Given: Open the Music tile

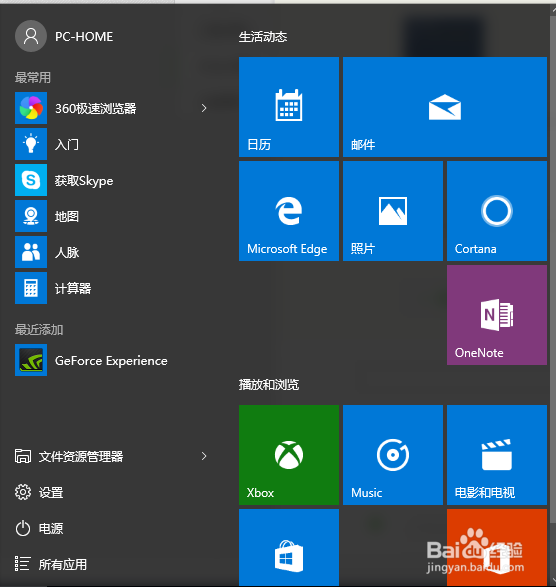Looking at the screenshot, I should pyautogui.click(x=393, y=455).
